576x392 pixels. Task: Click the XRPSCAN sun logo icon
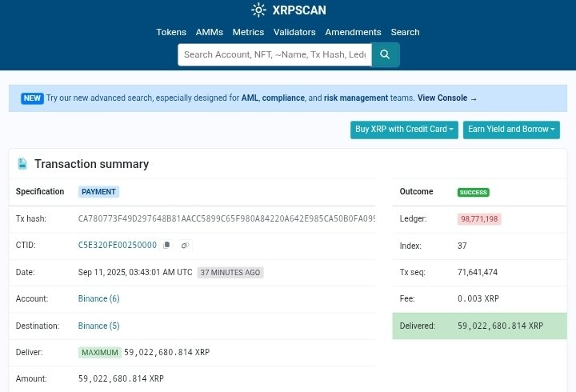point(258,10)
